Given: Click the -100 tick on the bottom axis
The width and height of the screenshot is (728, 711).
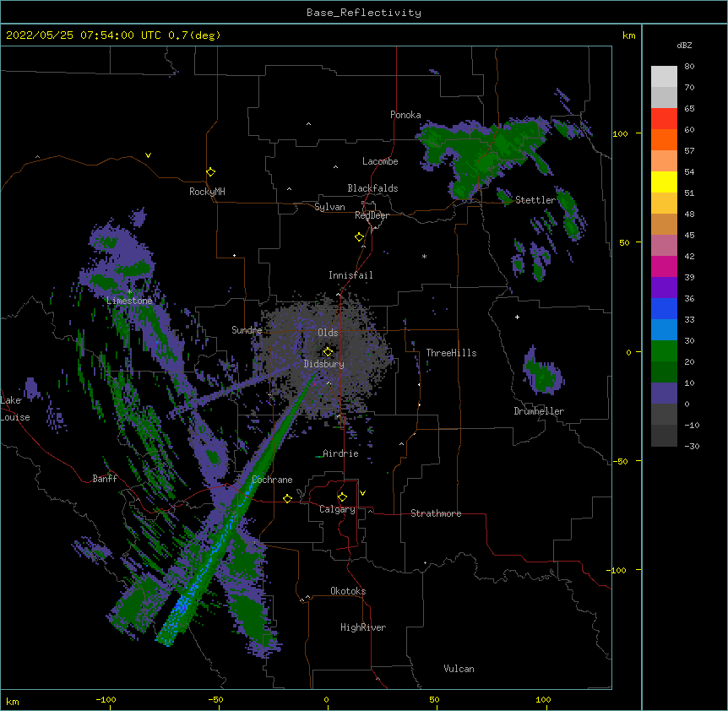Looking at the screenshot, I should 106,699.
